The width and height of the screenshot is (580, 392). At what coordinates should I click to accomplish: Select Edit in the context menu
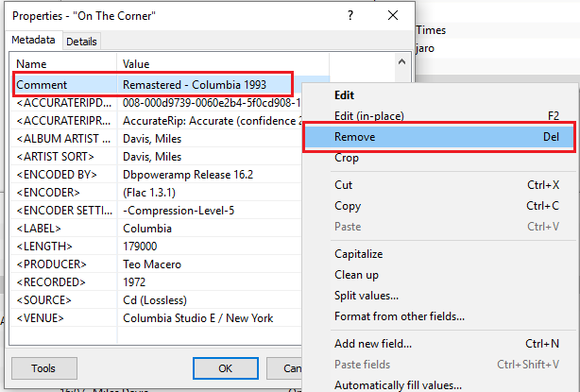[344, 94]
